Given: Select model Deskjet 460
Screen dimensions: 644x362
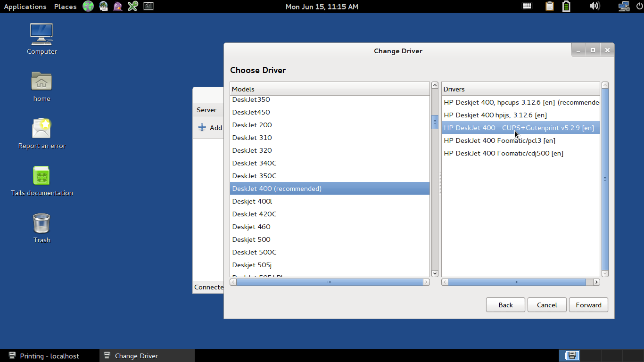Looking at the screenshot, I should tap(330, 227).
